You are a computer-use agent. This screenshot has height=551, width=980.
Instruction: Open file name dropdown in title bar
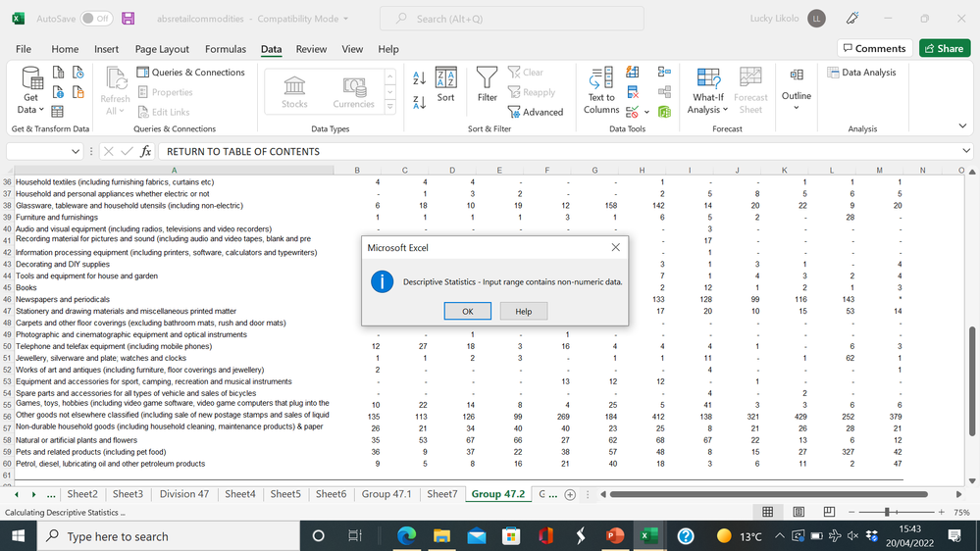[345, 19]
